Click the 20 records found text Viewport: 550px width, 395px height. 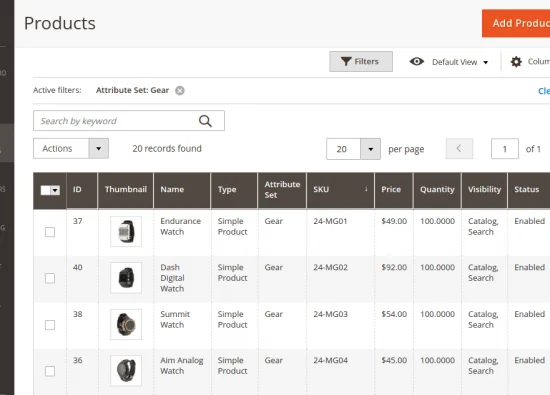pos(167,149)
